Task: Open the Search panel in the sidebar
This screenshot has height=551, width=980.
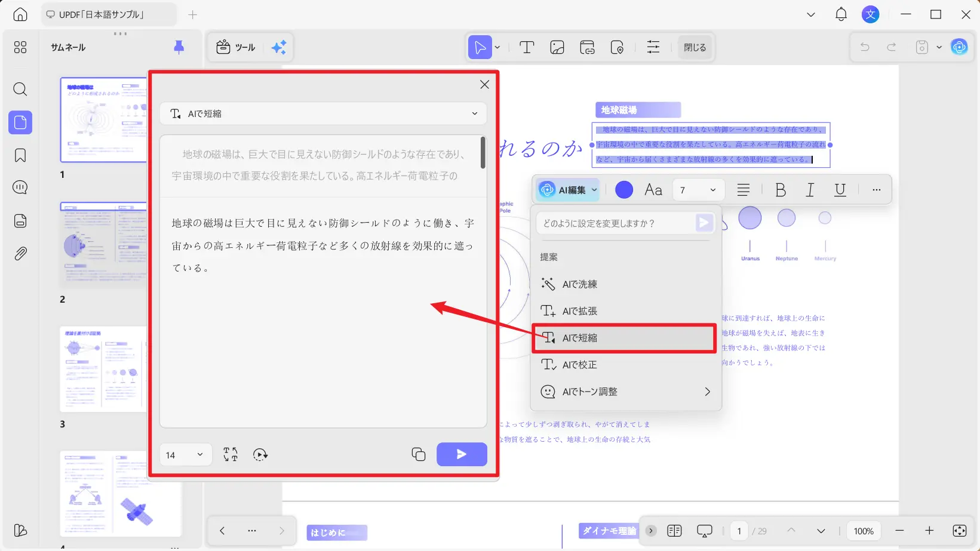Action: tap(20, 90)
